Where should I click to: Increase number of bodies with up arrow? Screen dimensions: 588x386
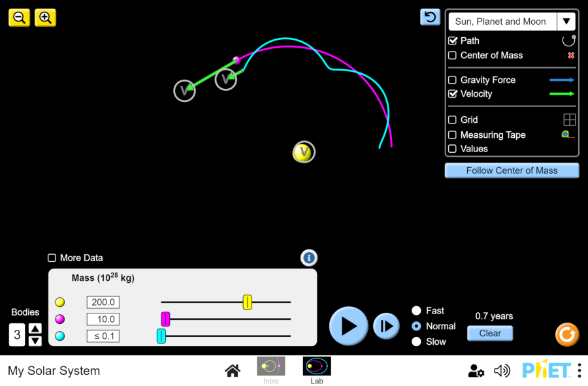35,329
